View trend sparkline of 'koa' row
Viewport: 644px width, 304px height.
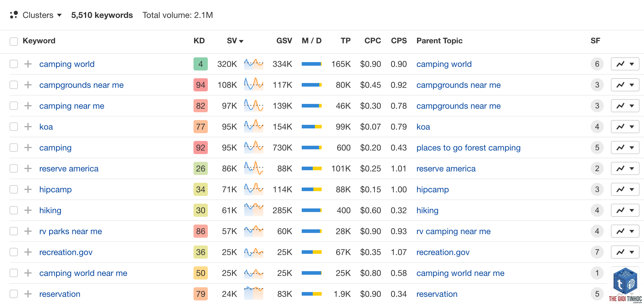[254, 127]
